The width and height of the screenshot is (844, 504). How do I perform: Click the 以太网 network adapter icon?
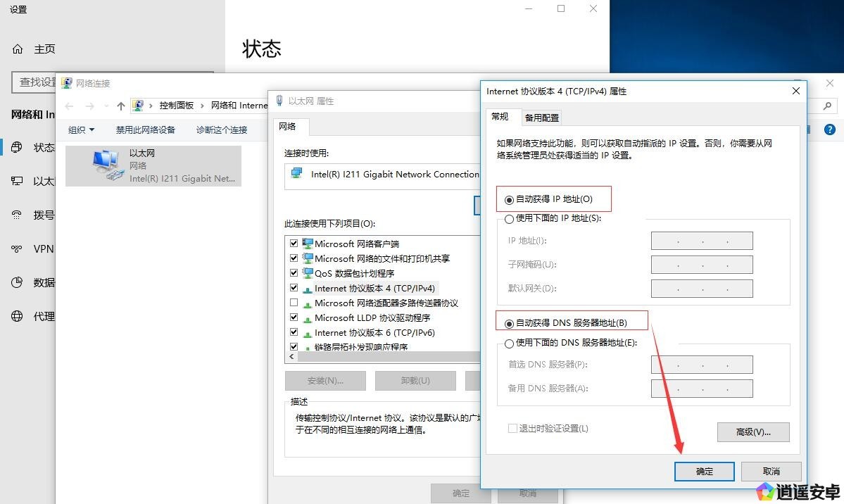pos(106,165)
